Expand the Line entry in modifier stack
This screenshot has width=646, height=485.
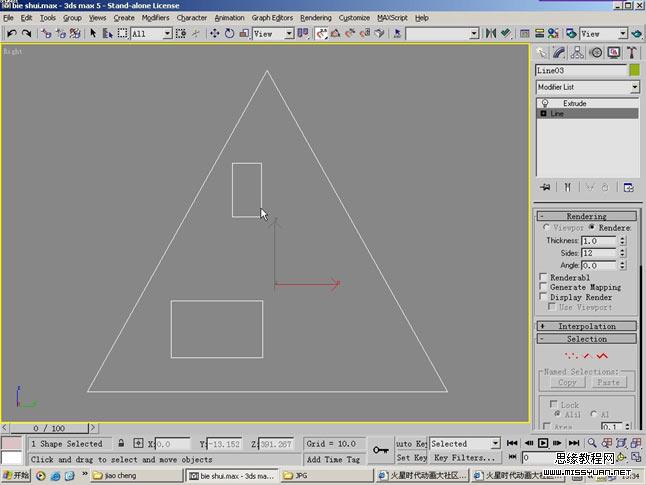[543, 113]
